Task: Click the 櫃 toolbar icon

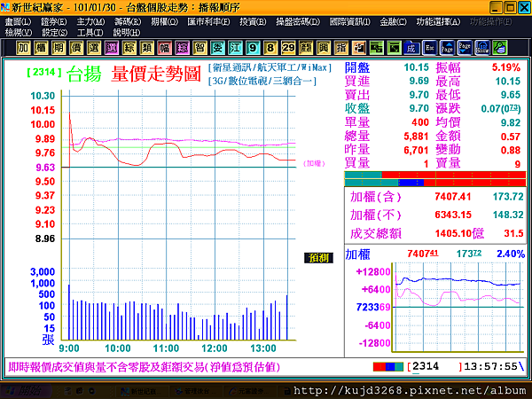Action: 41,48
